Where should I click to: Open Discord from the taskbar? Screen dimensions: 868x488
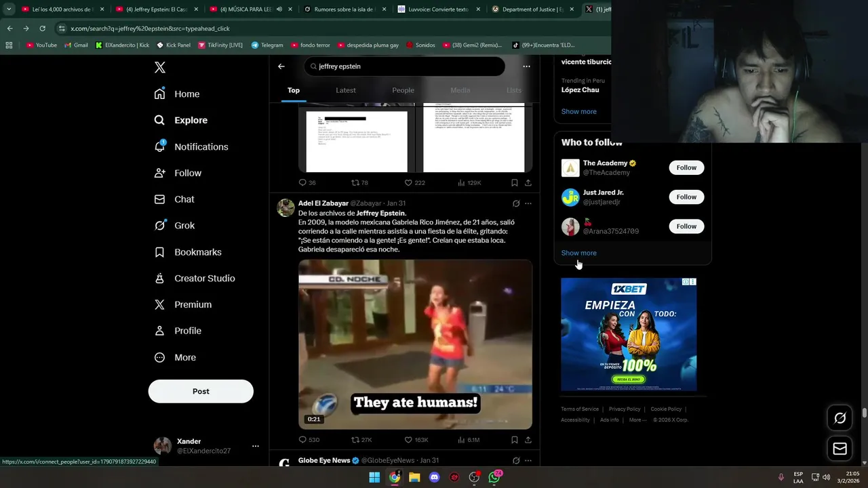[x=435, y=477]
